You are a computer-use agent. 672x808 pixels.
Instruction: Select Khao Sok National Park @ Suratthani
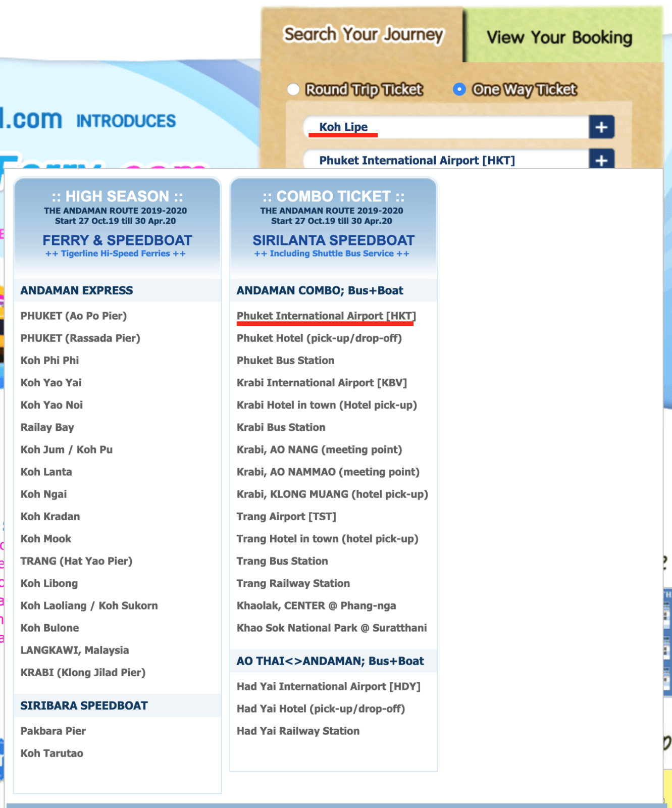(331, 628)
